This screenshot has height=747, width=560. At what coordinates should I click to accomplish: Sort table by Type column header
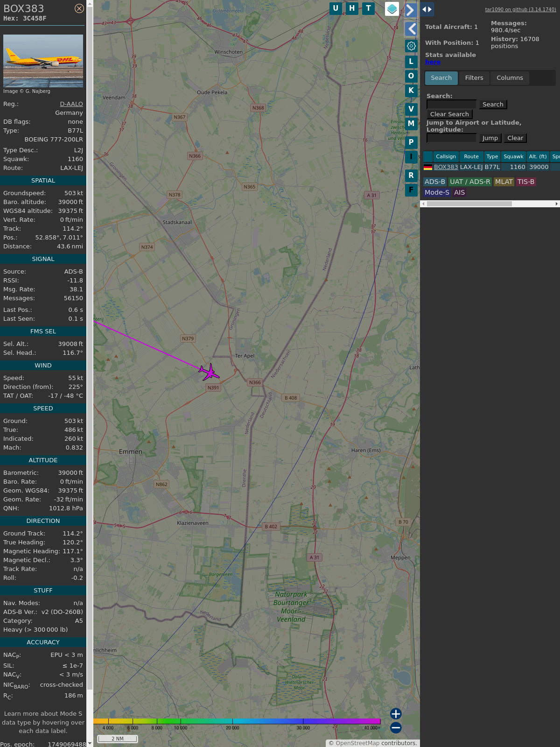tap(492, 156)
